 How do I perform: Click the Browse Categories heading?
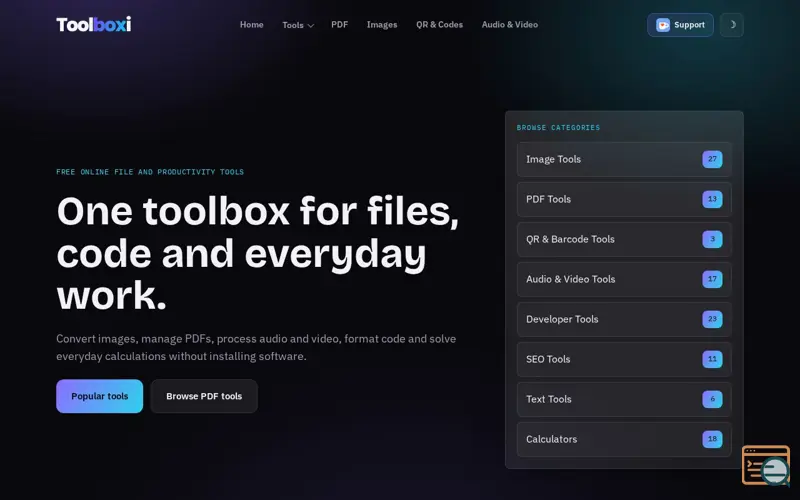(558, 128)
